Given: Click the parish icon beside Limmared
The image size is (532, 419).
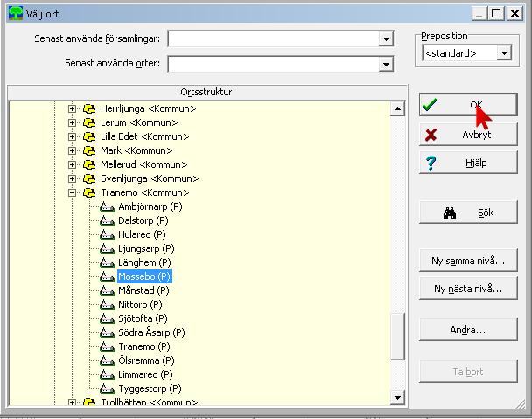Looking at the screenshot, I should tap(108, 374).
